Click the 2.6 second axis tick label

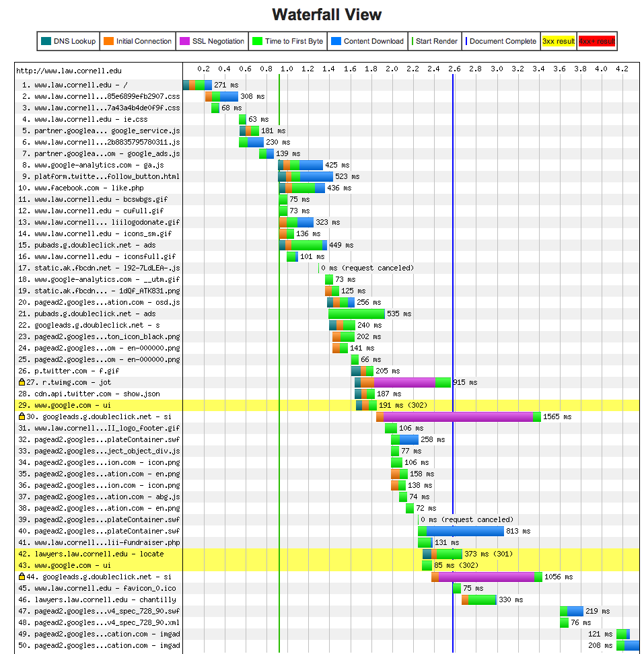pos(454,69)
